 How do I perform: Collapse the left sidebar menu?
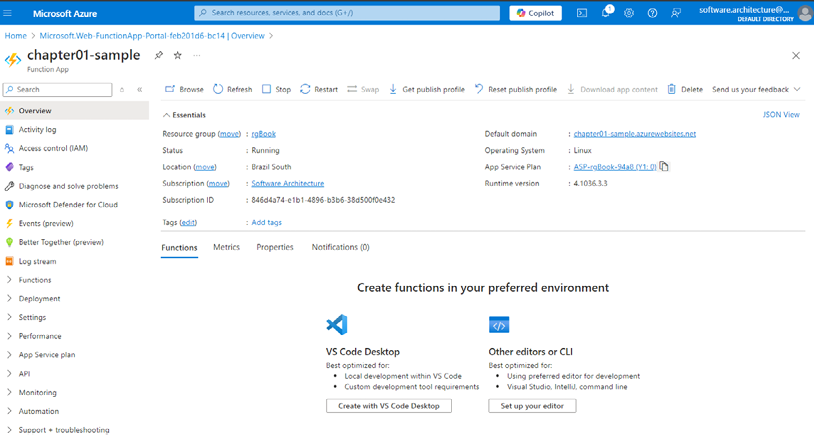(140, 89)
